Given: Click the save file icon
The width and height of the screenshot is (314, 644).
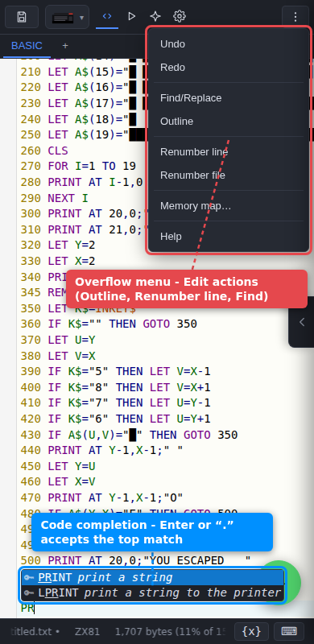Looking at the screenshot, I should [x=22, y=17].
